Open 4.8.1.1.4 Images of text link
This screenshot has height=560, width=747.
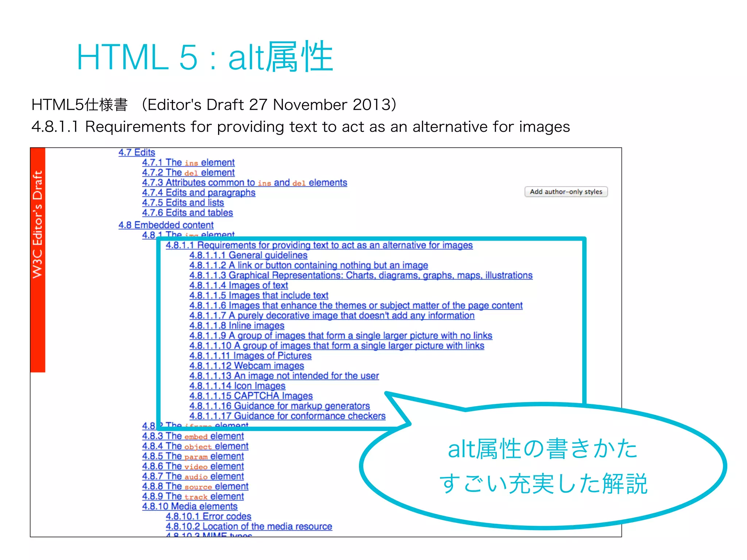pos(239,285)
